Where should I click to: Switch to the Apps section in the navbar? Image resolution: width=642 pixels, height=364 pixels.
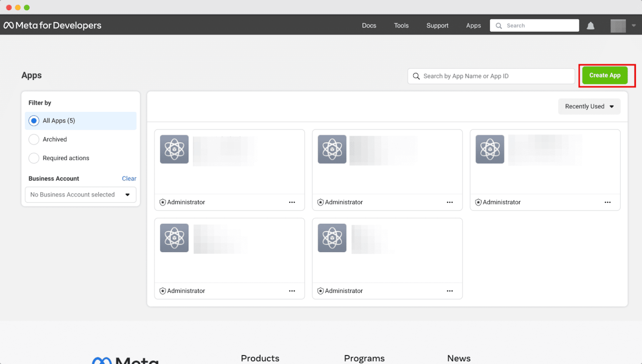[473, 25]
